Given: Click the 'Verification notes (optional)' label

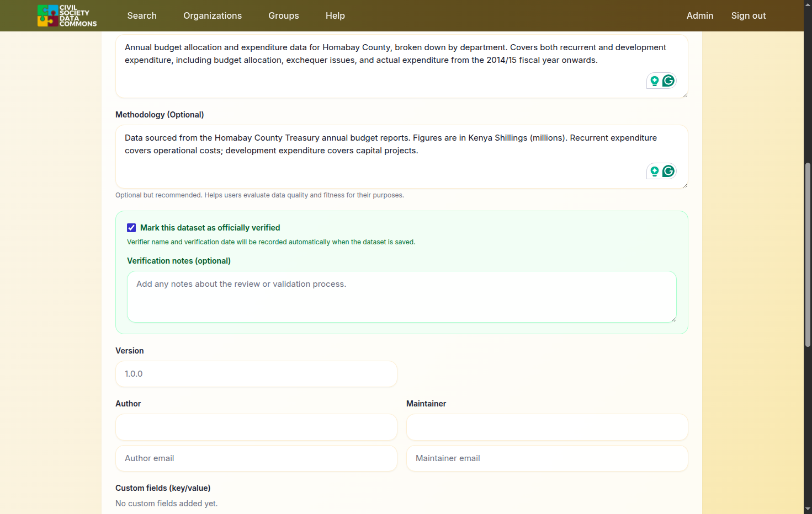Looking at the screenshot, I should (179, 261).
